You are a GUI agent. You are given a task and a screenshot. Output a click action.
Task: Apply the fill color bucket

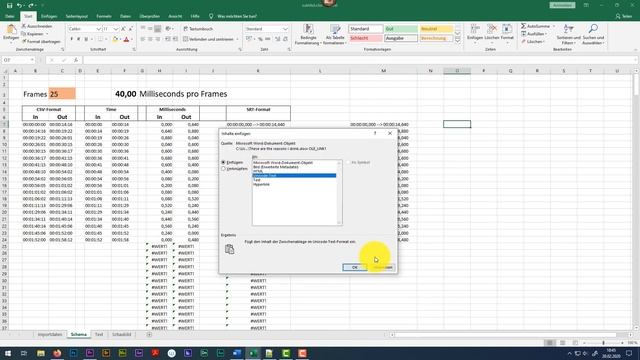pos(115,39)
